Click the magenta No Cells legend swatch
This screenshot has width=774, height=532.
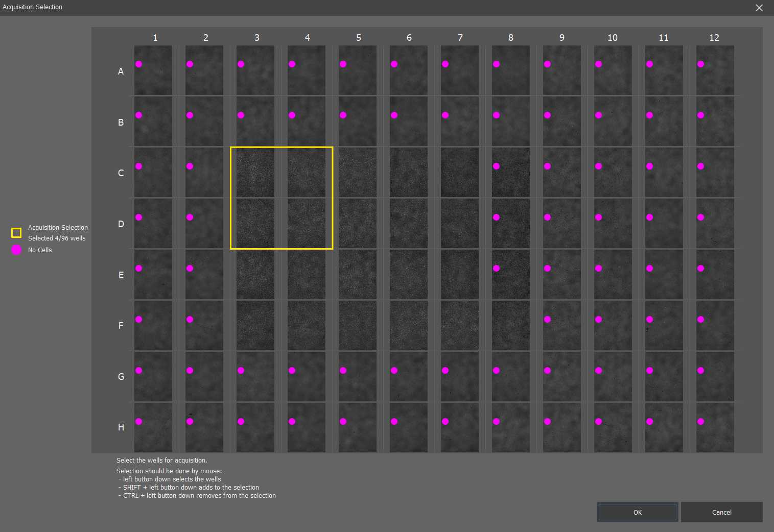pyautogui.click(x=16, y=250)
